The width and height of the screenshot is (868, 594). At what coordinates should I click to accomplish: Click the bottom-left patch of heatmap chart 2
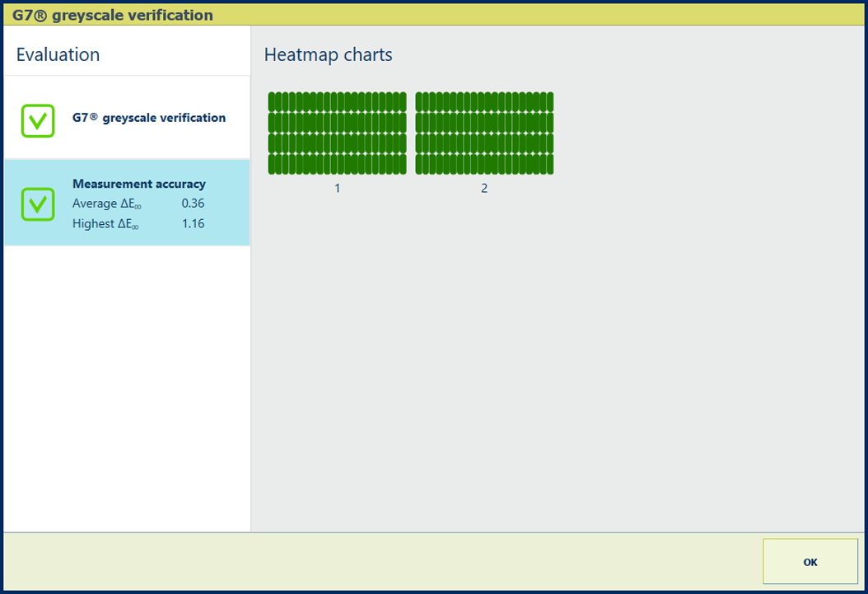pyautogui.click(x=419, y=164)
